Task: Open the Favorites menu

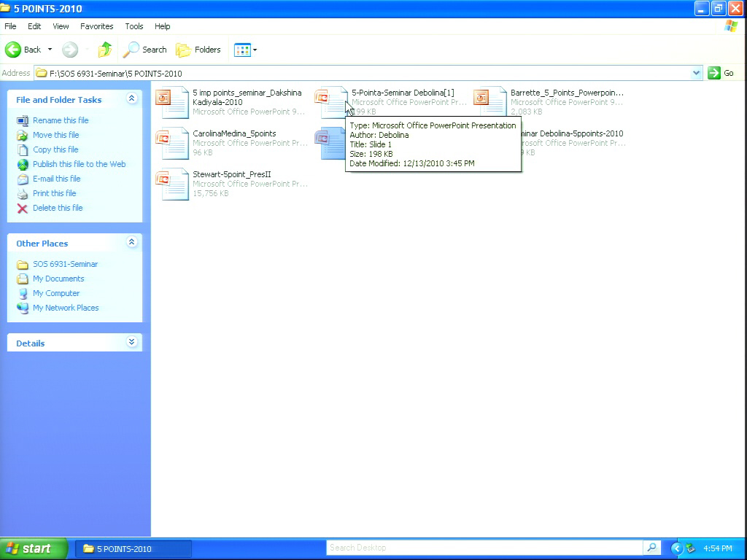Action: click(x=97, y=26)
